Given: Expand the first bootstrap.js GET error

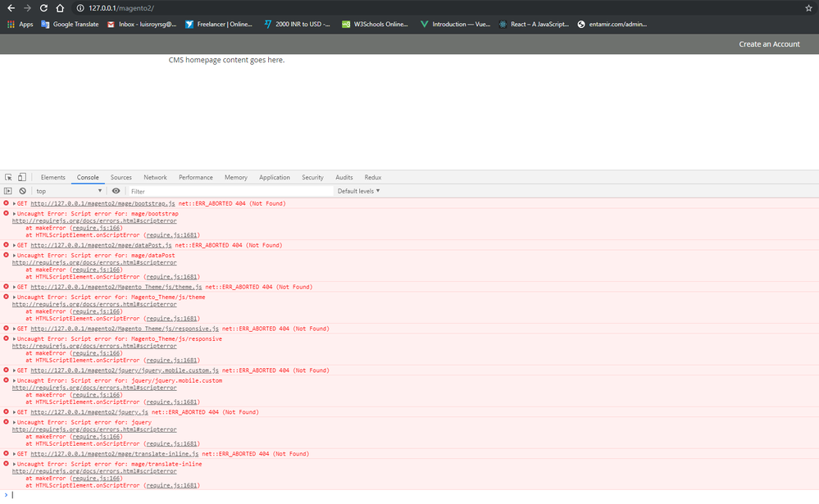Looking at the screenshot, I should coord(15,203).
